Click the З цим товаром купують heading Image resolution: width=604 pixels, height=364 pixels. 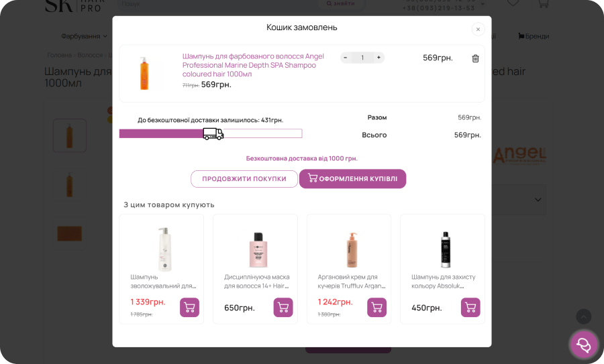pyautogui.click(x=168, y=204)
